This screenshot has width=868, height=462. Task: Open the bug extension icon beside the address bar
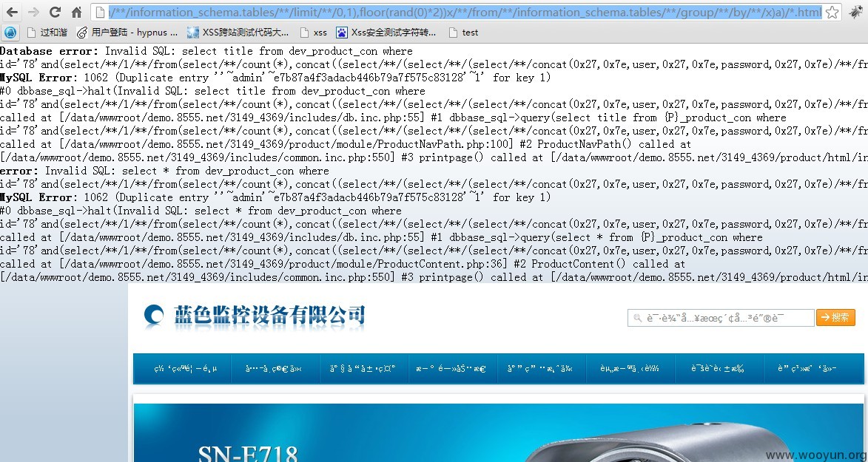click(856, 12)
